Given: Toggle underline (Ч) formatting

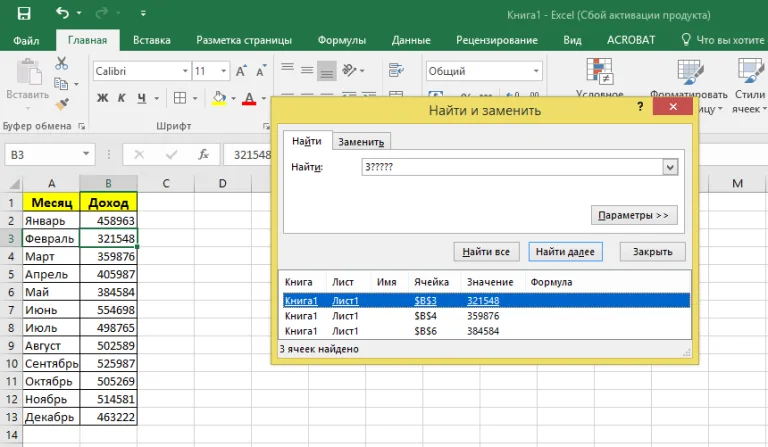Looking at the screenshot, I should [142, 98].
